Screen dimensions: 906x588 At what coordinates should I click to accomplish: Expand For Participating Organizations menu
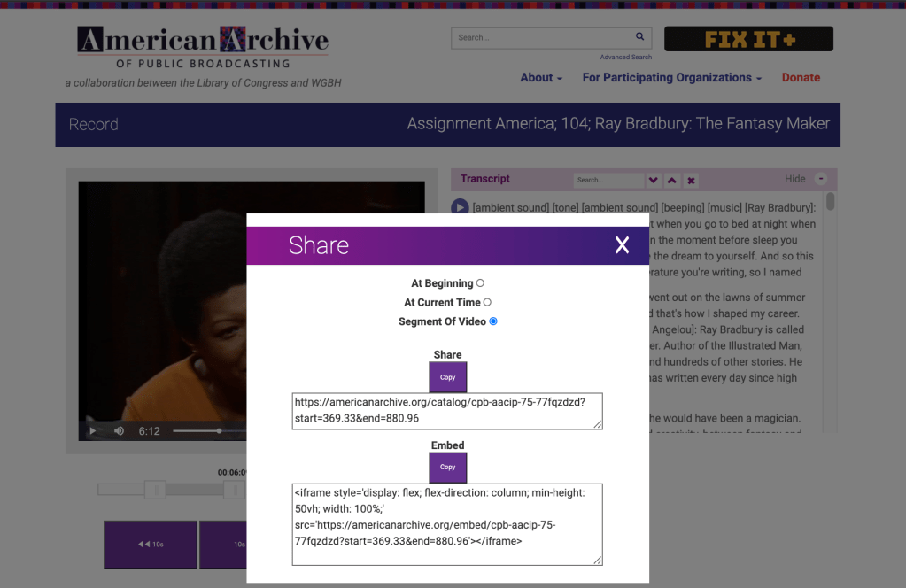(x=671, y=78)
